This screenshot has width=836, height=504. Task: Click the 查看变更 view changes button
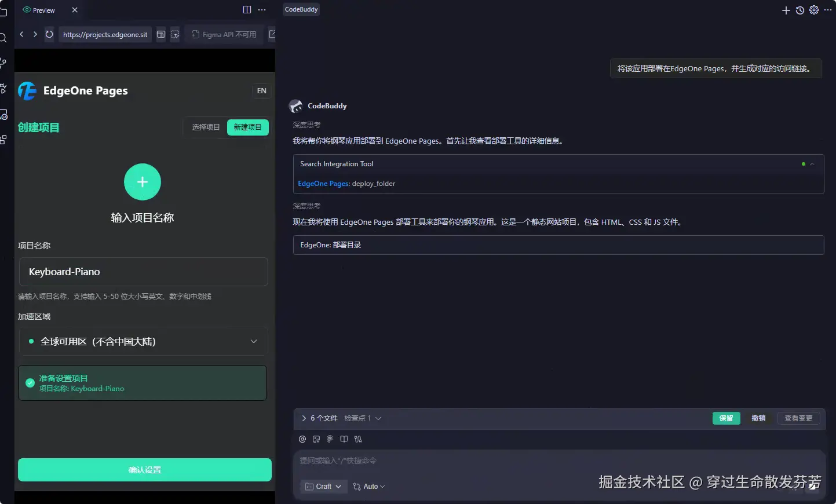(x=798, y=418)
